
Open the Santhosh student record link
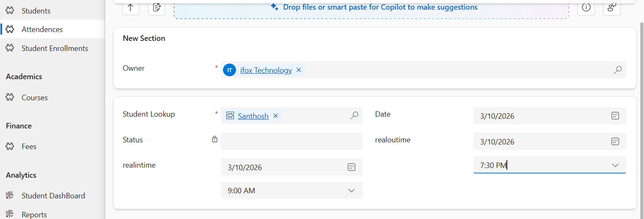point(253,116)
